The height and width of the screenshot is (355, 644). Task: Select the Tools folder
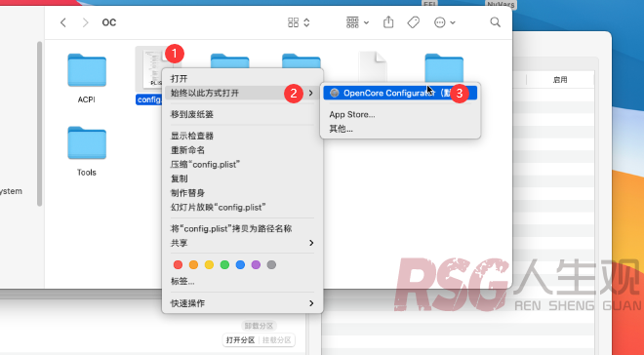[x=87, y=142]
